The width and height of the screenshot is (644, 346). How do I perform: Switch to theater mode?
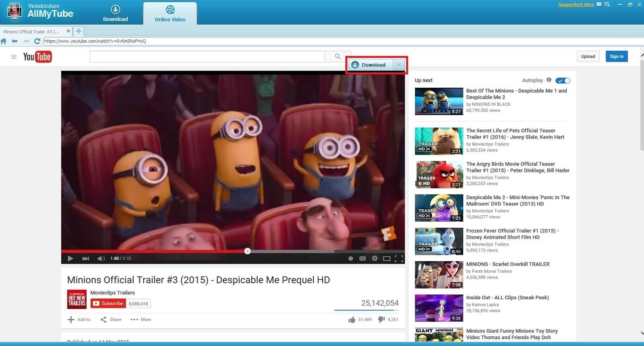pyautogui.click(x=387, y=258)
